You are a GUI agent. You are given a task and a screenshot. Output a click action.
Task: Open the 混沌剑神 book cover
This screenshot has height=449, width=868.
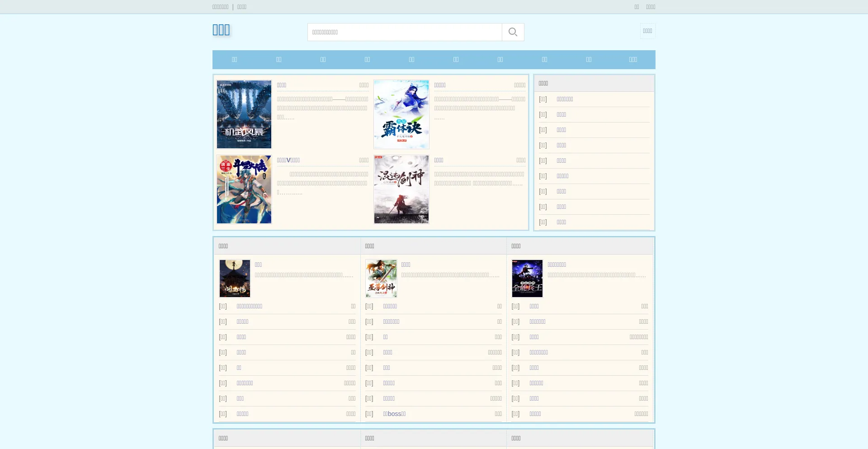point(401,189)
